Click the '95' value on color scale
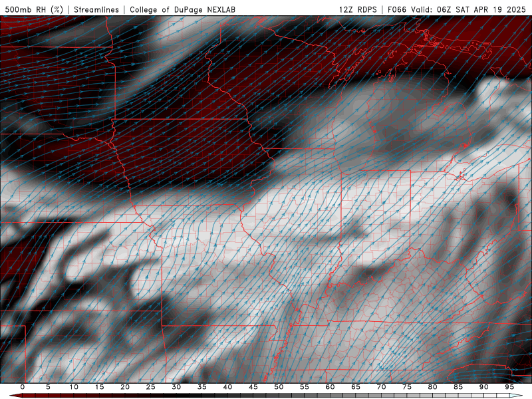Image resolution: width=532 pixels, height=399 pixels. [x=509, y=387]
